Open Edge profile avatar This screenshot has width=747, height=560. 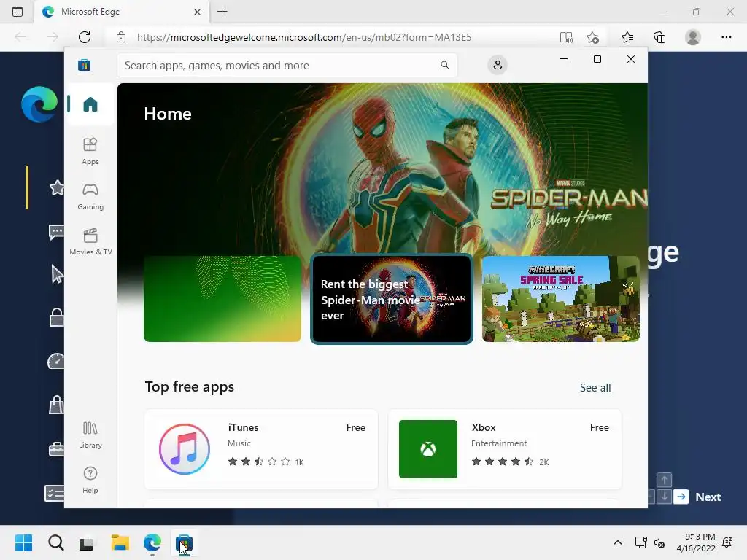tap(693, 37)
